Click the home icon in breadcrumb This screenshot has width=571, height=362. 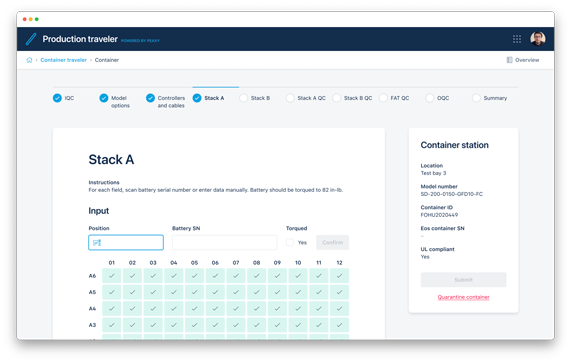29,60
